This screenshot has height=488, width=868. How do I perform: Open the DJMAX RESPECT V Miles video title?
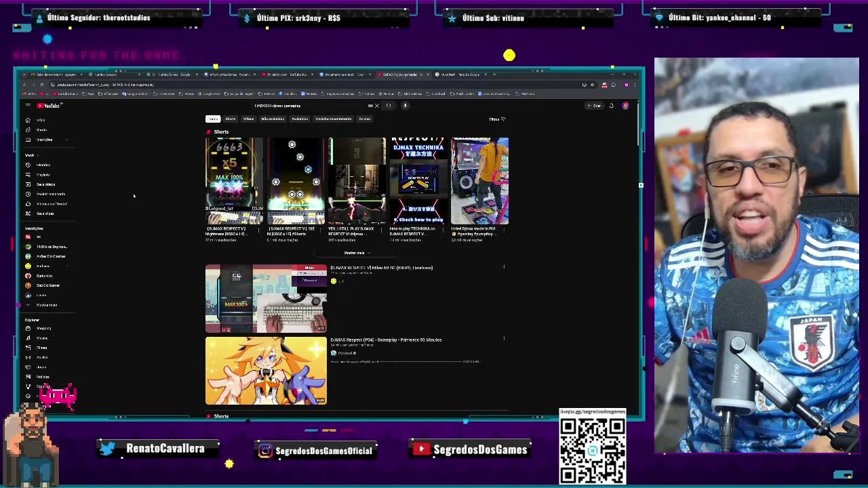[382, 268]
